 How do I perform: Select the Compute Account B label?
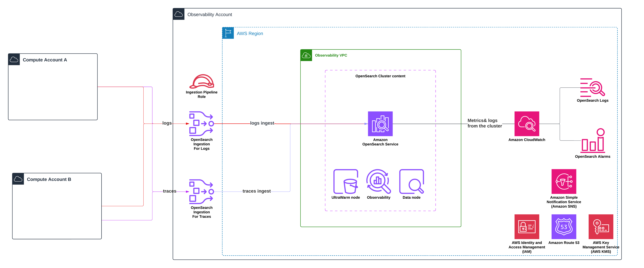49,179
